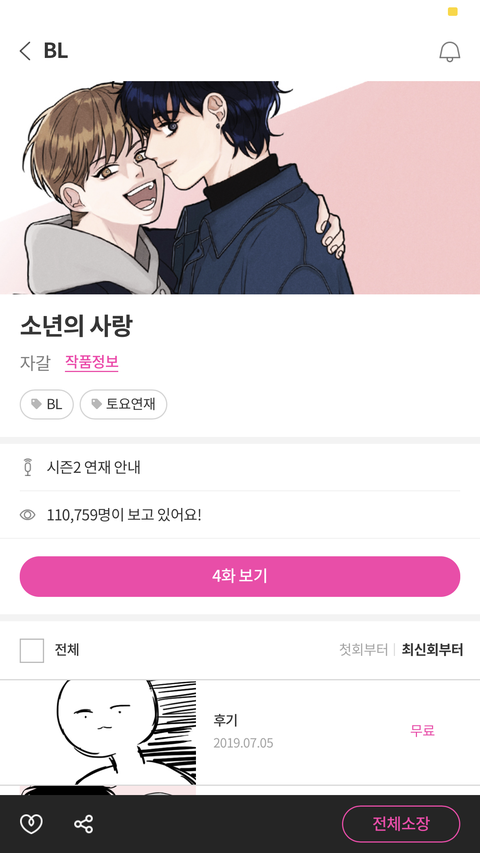Check the 전체 select-all checkbox
This screenshot has width=480, height=853.
[32, 651]
